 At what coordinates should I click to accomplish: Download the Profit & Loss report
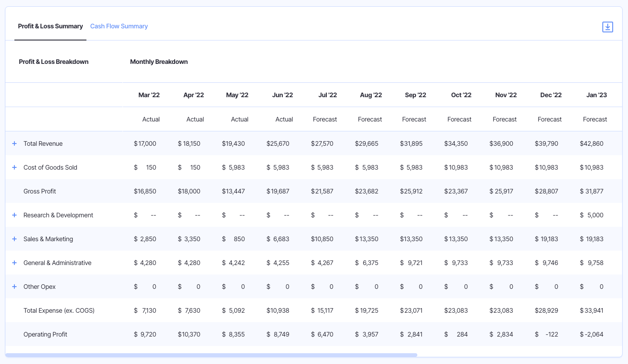(x=607, y=27)
